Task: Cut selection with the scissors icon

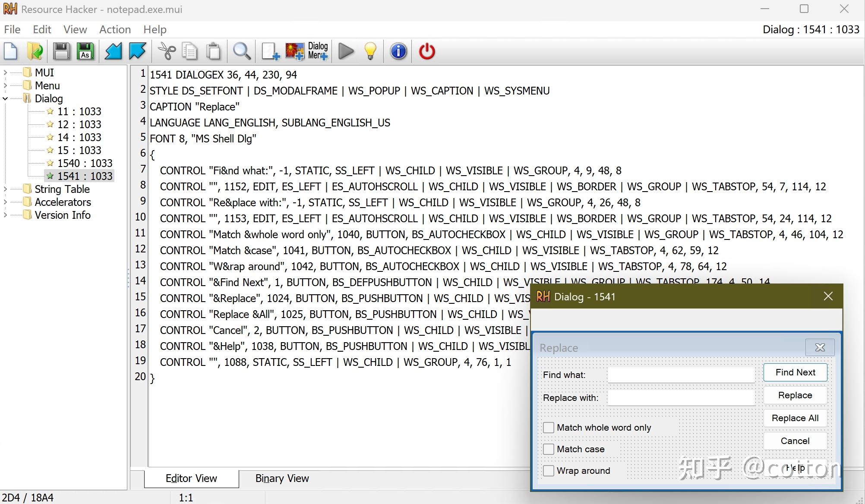Action: [167, 51]
